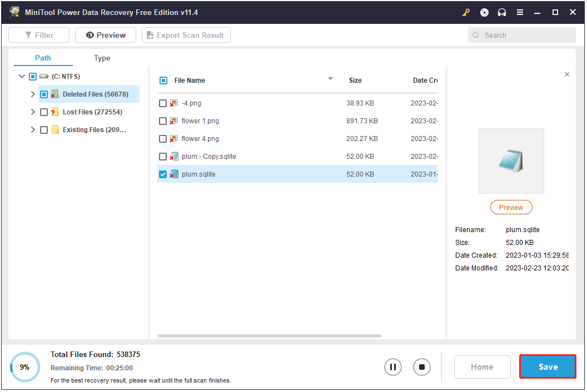The height and width of the screenshot is (392, 587).
Task: Open the bootable media disc icon
Action: (x=484, y=12)
